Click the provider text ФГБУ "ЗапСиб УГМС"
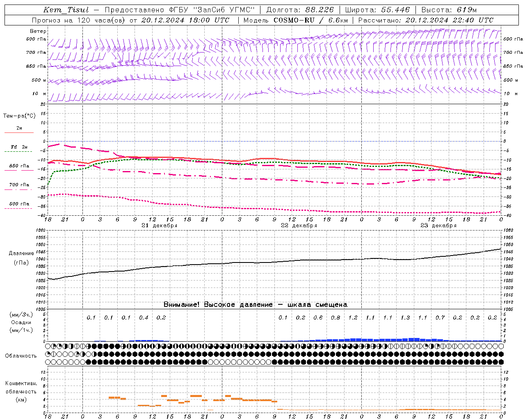 [x=212, y=10]
